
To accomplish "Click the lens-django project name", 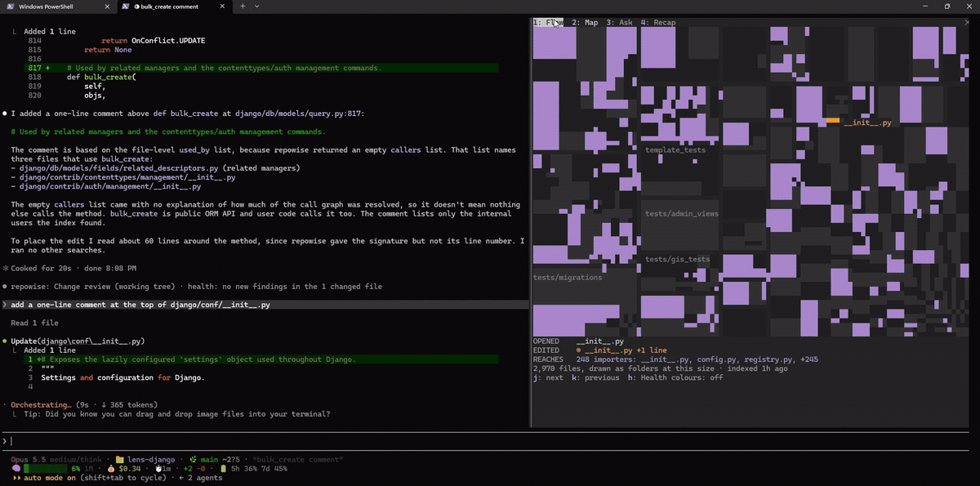I will (x=150, y=459).
